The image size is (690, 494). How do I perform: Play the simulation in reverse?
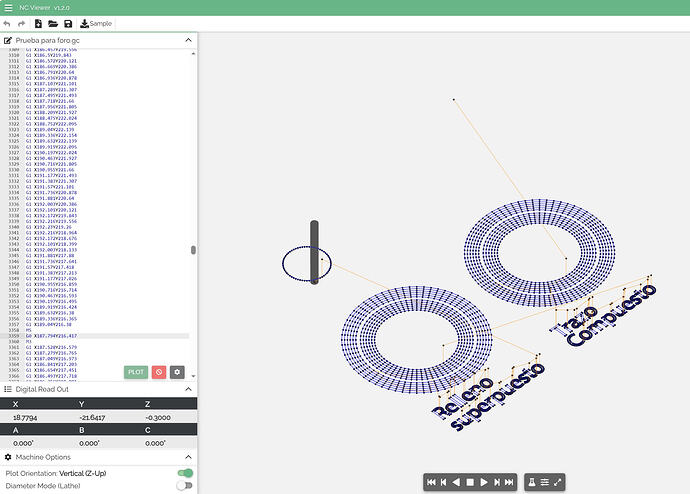pyautogui.click(x=456, y=482)
